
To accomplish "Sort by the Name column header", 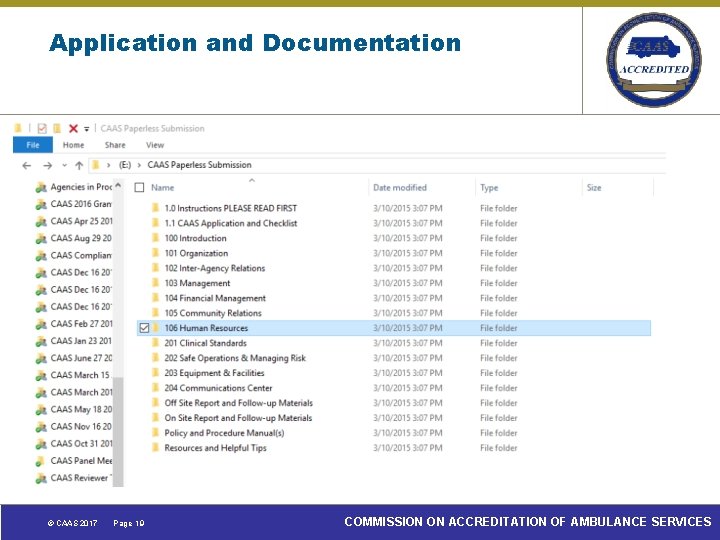I will [163, 187].
